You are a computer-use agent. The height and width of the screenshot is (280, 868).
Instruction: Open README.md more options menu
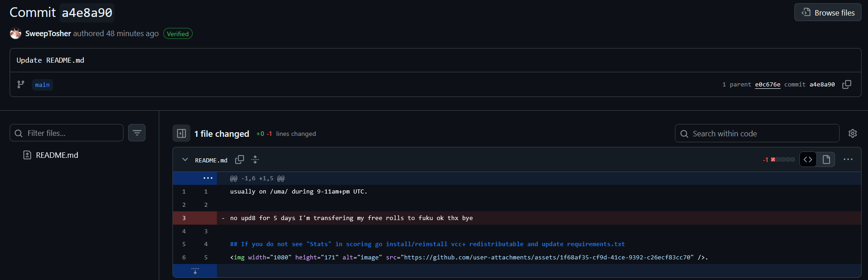pyautogui.click(x=848, y=159)
